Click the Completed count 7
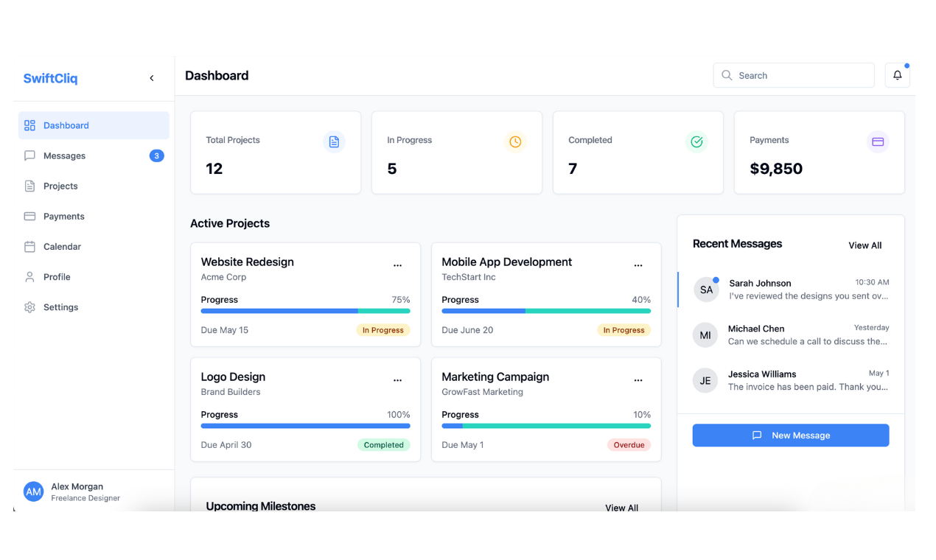 click(x=573, y=169)
